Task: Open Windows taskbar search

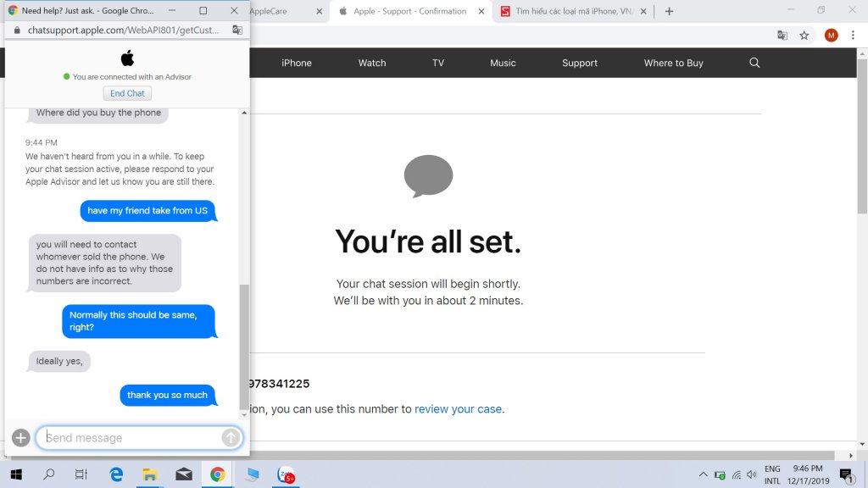Action: [x=48, y=474]
